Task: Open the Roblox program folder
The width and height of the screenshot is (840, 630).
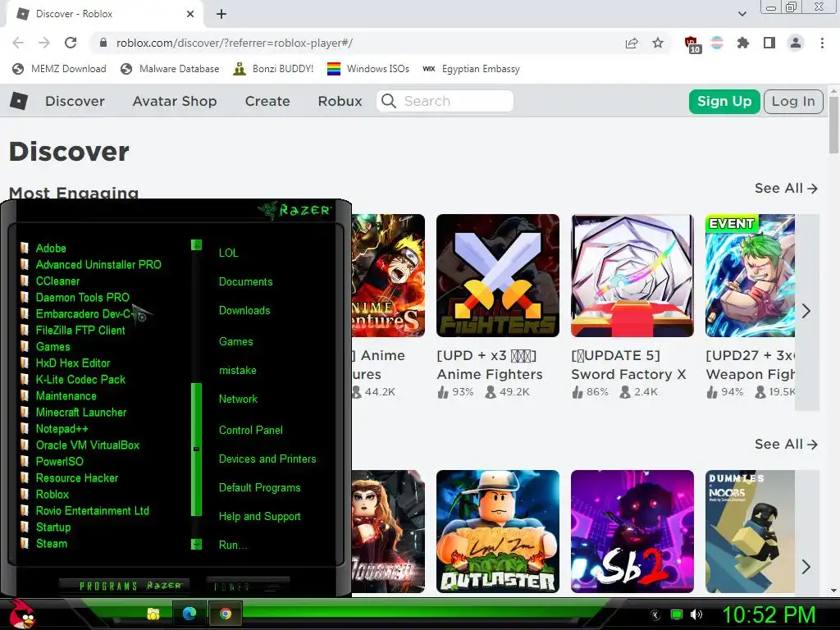Action: coord(44,494)
